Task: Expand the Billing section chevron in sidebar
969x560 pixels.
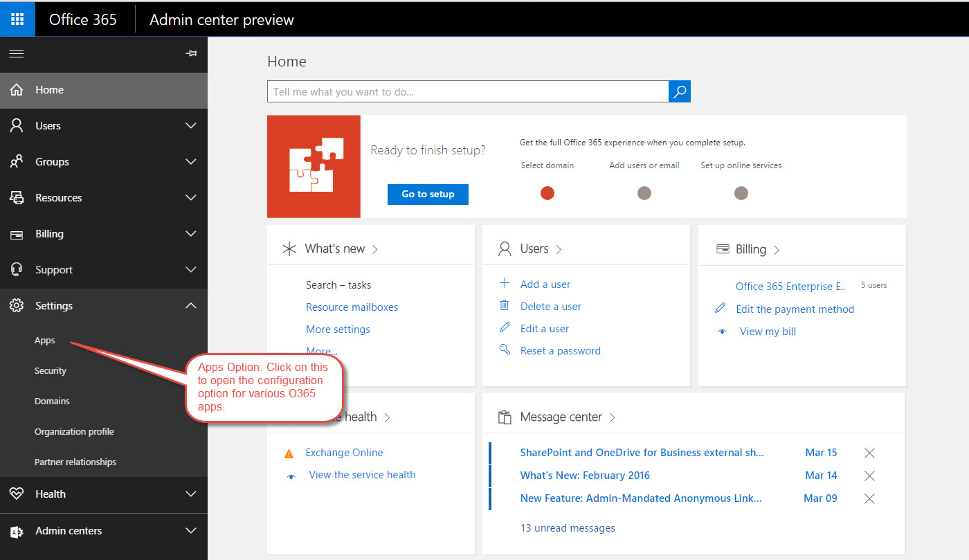Action: 191,234
